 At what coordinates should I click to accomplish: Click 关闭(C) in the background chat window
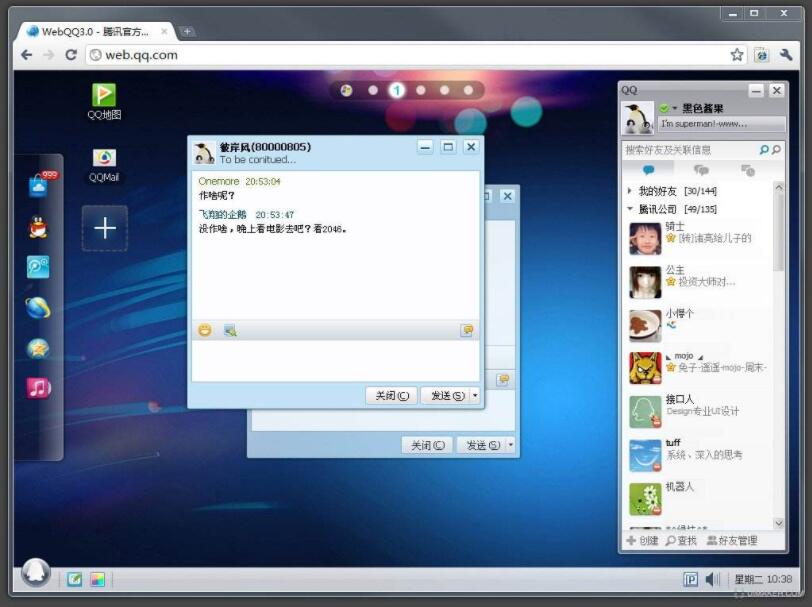point(428,445)
